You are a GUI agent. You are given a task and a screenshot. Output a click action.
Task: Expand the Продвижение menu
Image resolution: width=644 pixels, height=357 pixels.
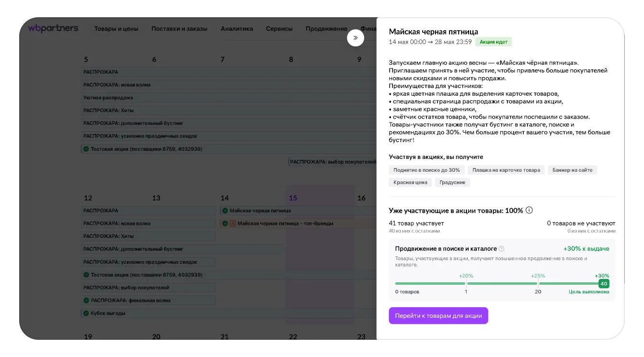point(326,29)
